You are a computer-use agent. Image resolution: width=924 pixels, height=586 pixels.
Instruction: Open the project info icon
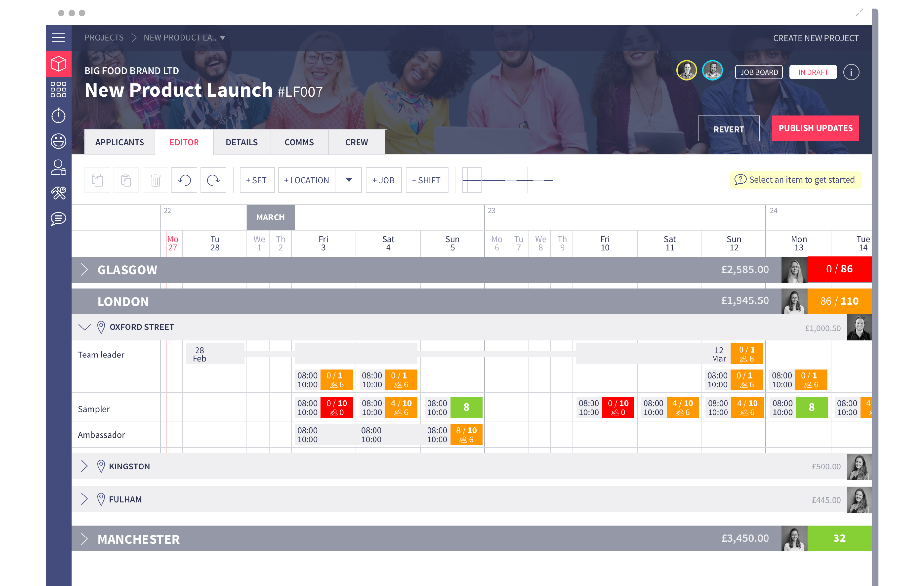point(851,72)
